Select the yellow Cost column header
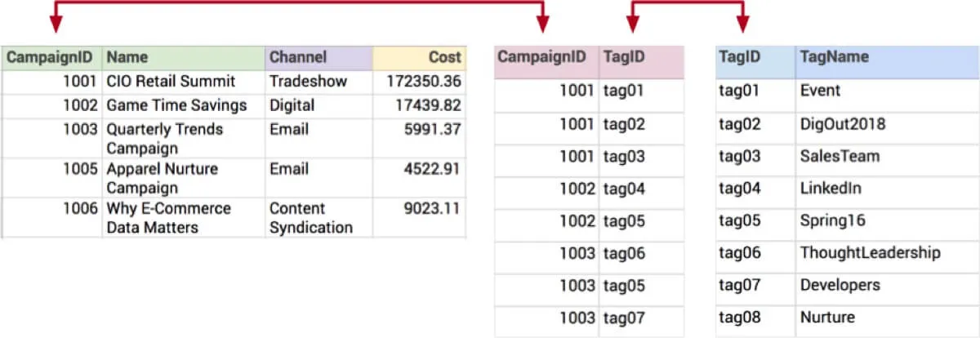 (419, 57)
